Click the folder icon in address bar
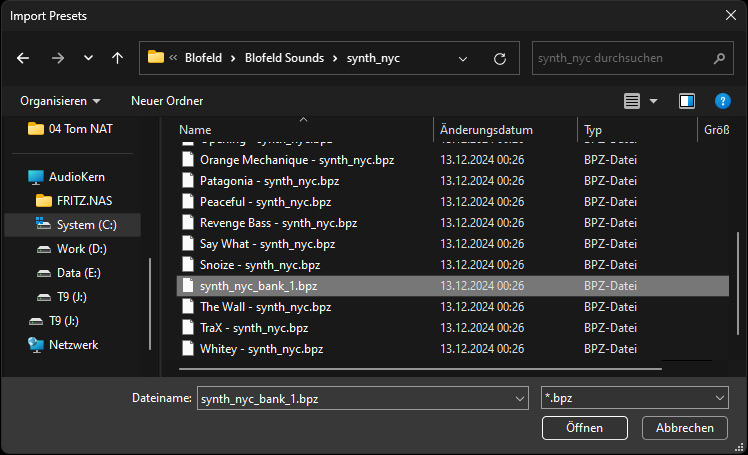Screen dimensions: 748x455 156,58
